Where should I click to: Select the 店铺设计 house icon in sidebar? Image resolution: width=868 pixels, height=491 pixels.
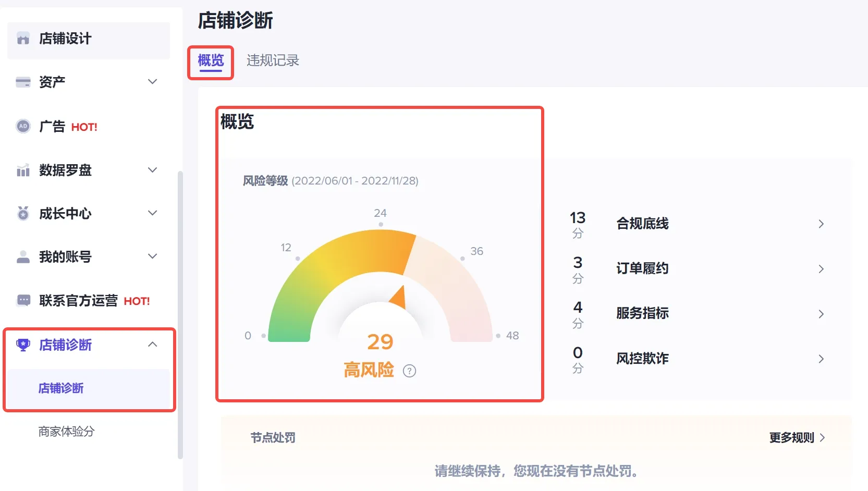coord(23,38)
